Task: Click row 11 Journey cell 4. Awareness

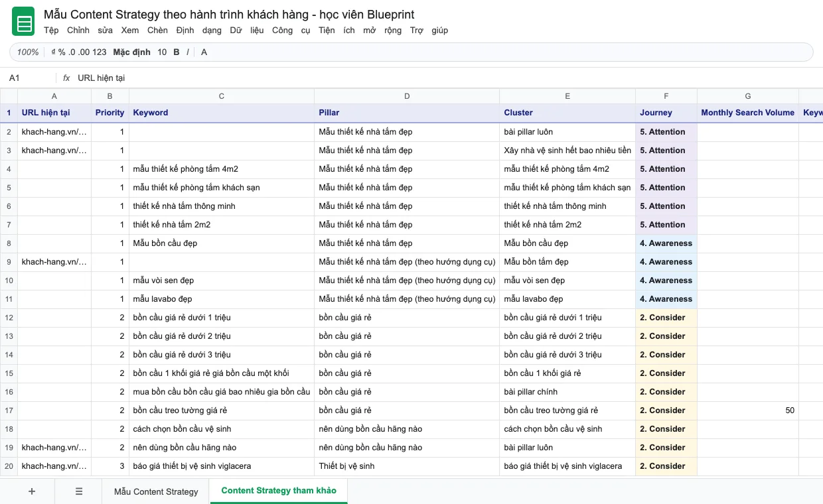Action: point(666,299)
